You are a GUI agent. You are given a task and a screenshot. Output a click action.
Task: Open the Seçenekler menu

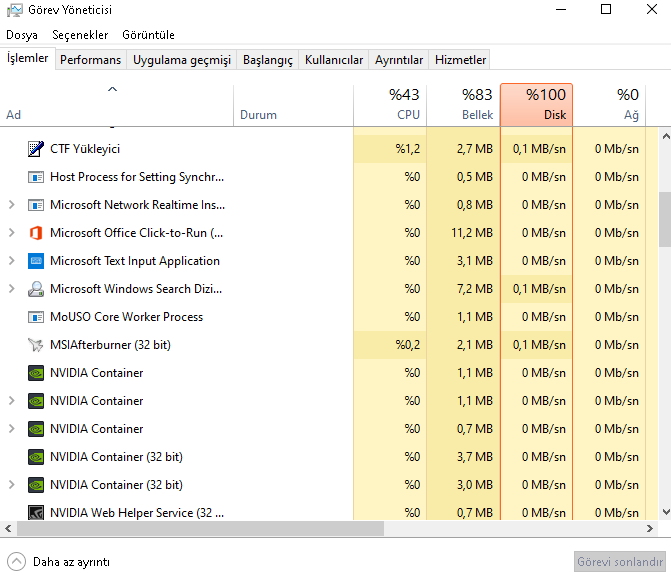coord(80,35)
